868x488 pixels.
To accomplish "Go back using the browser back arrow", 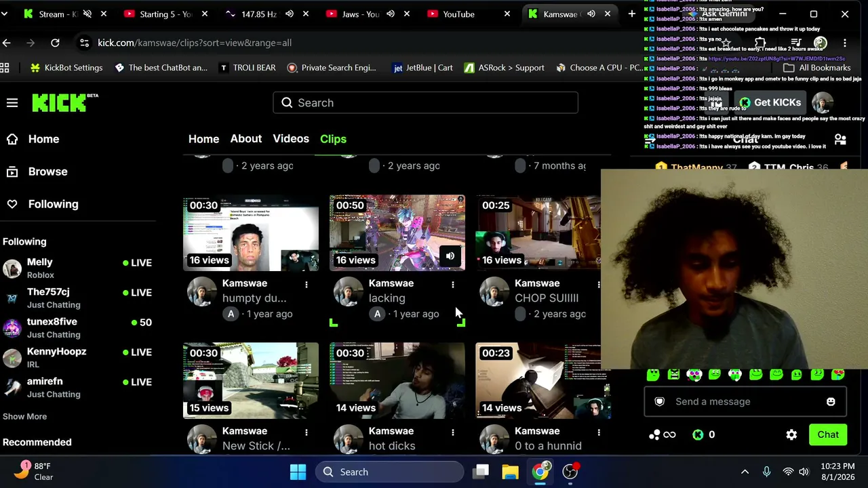I will (7, 43).
